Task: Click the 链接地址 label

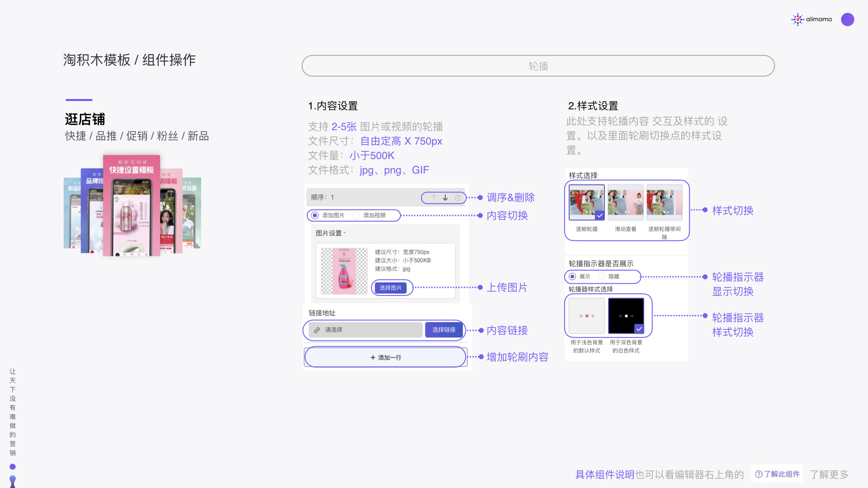Action: point(322,313)
